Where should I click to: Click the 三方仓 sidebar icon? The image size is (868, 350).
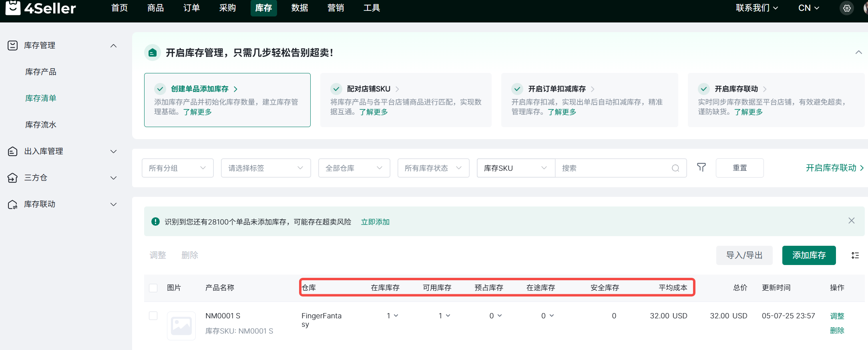(x=13, y=178)
